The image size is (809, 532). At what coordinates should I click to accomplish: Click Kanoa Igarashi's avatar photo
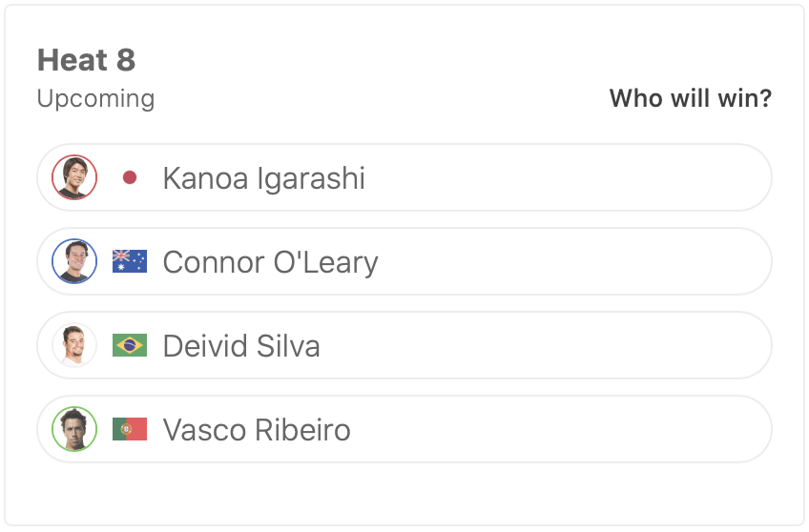point(74,177)
